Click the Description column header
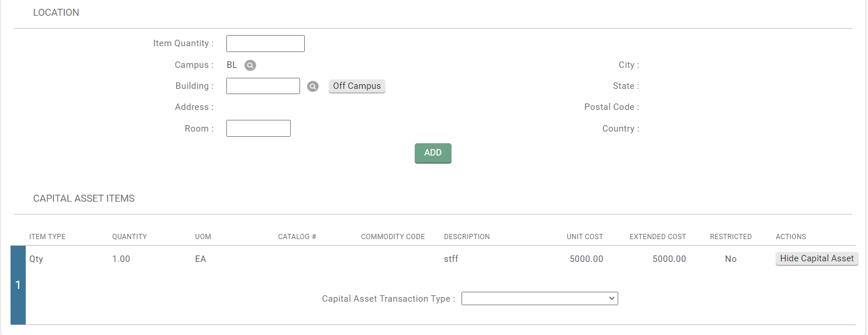The width and height of the screenshot is (868, 335). [467, 237]
